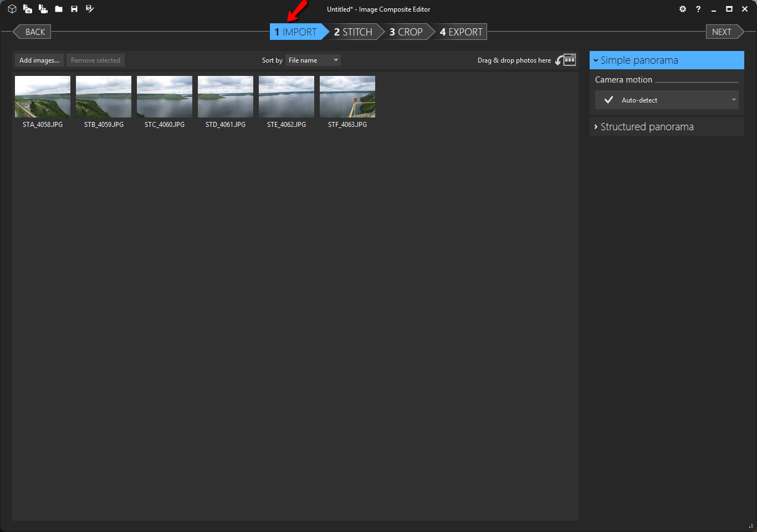Viewport: 757px width, 532px height.
Task: Open Help via the question mark icon
Action: tap(698, 9)
